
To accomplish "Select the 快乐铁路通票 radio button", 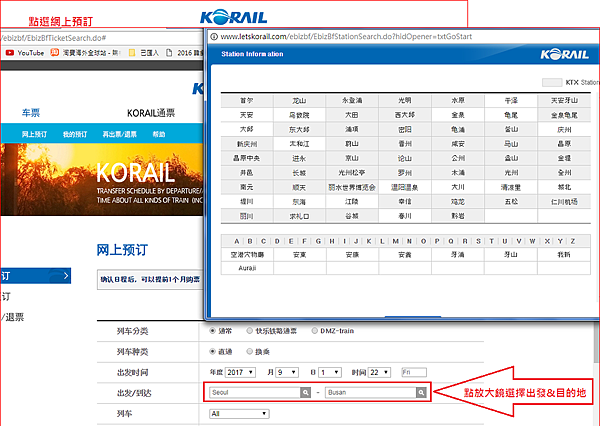I will pyautogui.click(x=249, y=331).
